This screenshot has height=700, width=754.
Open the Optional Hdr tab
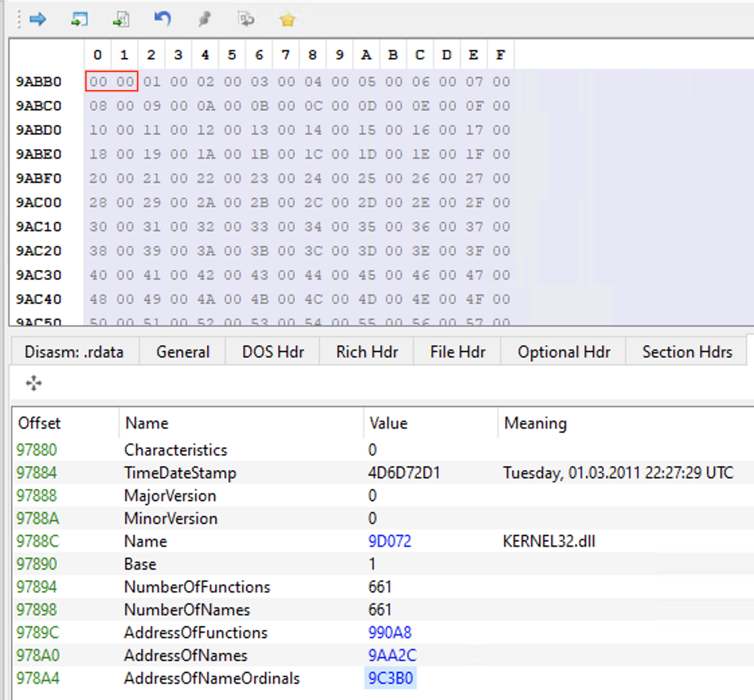563,351
